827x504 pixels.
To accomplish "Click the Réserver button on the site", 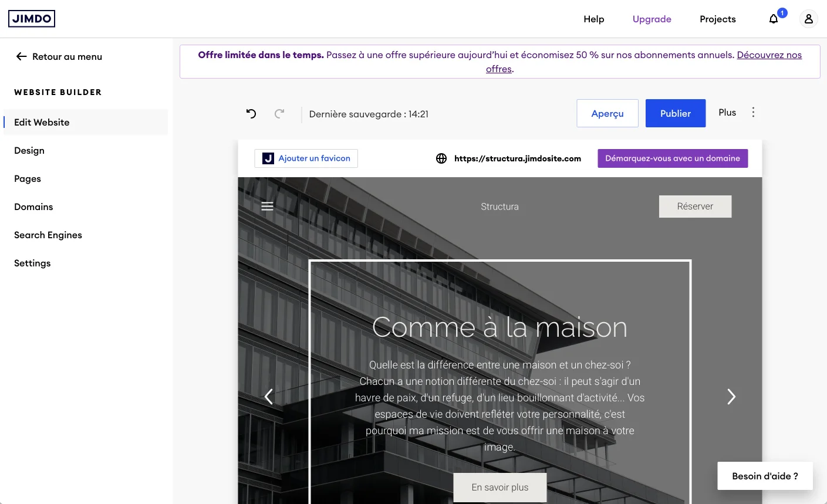I will click(695, 207).
